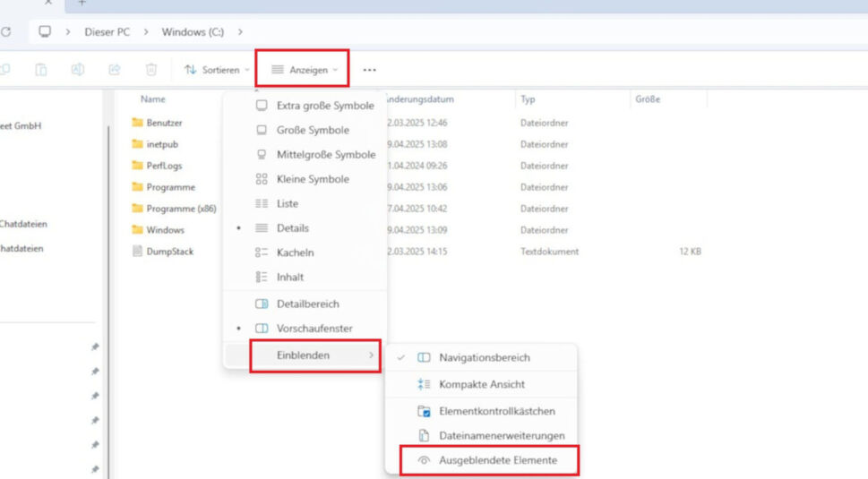Toggle the Elementkontrollkästchen option
This screenshot has width=868, height=479.
(496, 411)
